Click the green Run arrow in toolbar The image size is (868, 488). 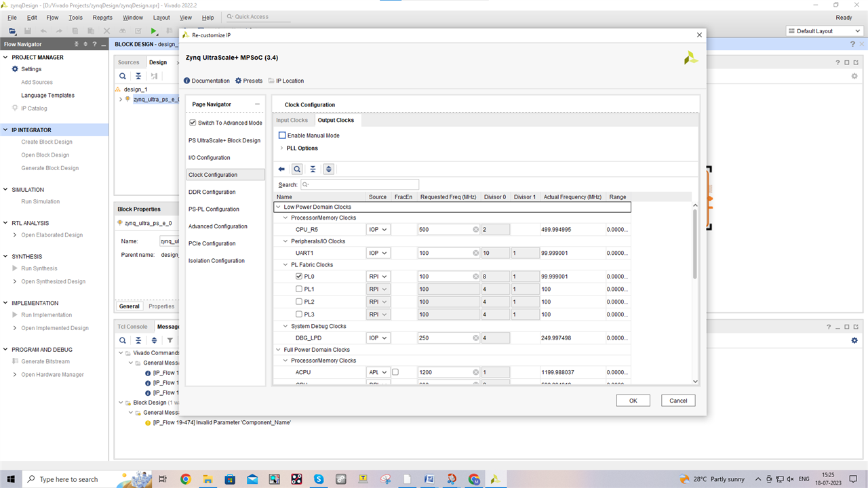[x=154, y=31]
